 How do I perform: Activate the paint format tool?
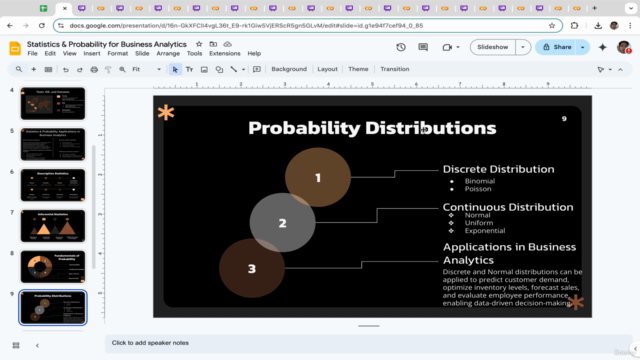coord(108,69)
